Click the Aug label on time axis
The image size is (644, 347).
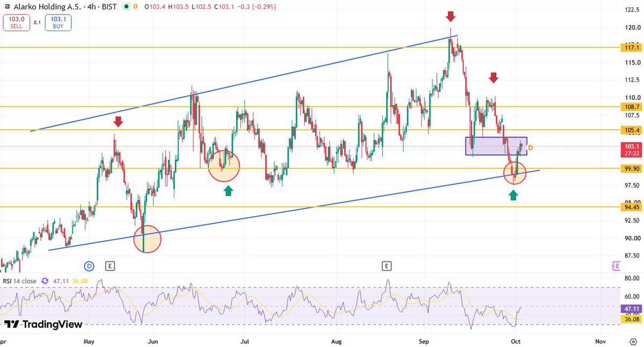click(336, 341)
